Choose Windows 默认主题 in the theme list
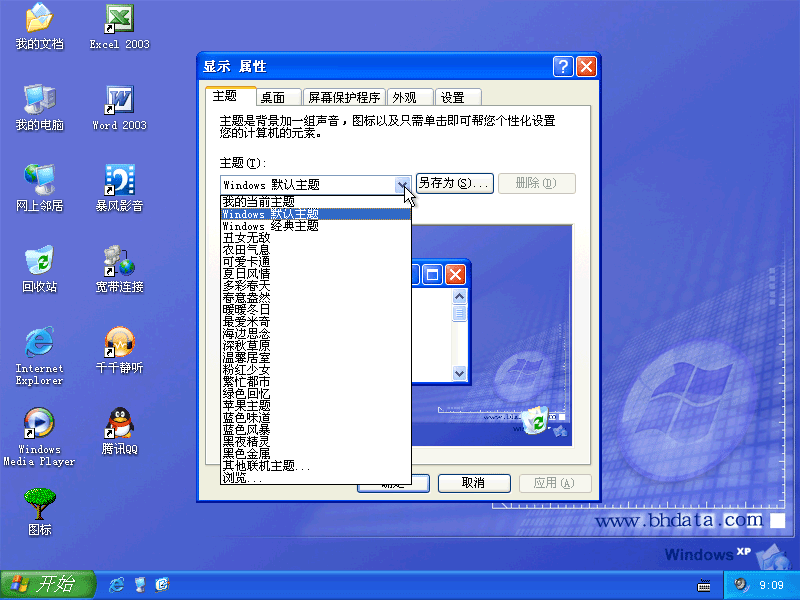 [x=316, y=214]
